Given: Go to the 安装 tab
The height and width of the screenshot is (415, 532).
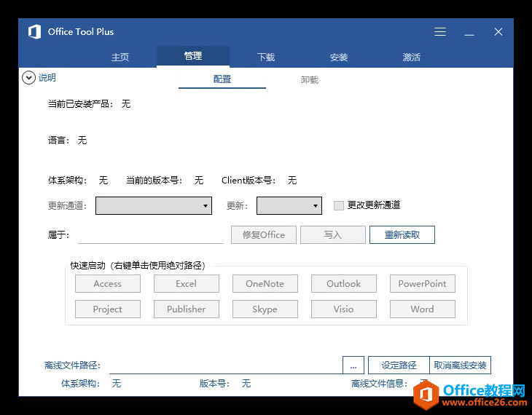Looking at the screenshot, I should (x=339, y=57).
